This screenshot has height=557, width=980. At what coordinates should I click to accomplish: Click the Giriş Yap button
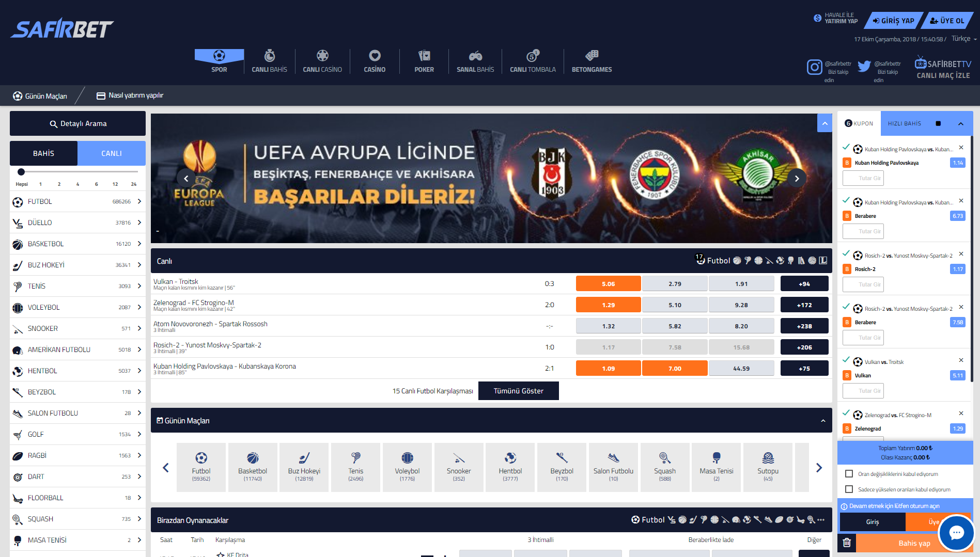[x=894, y=21]
